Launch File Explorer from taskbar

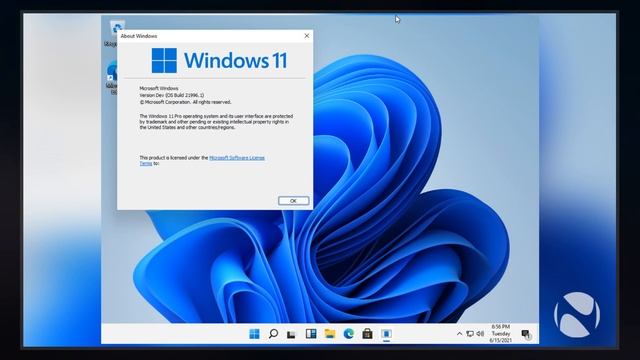tap(330, 334)
